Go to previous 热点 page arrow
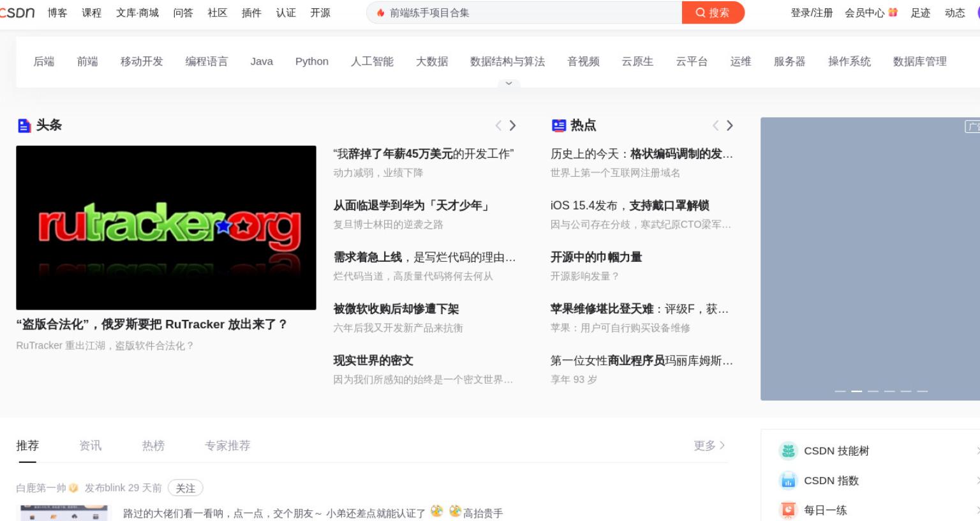The image size is (980, 521). click(x=715, y=126)
